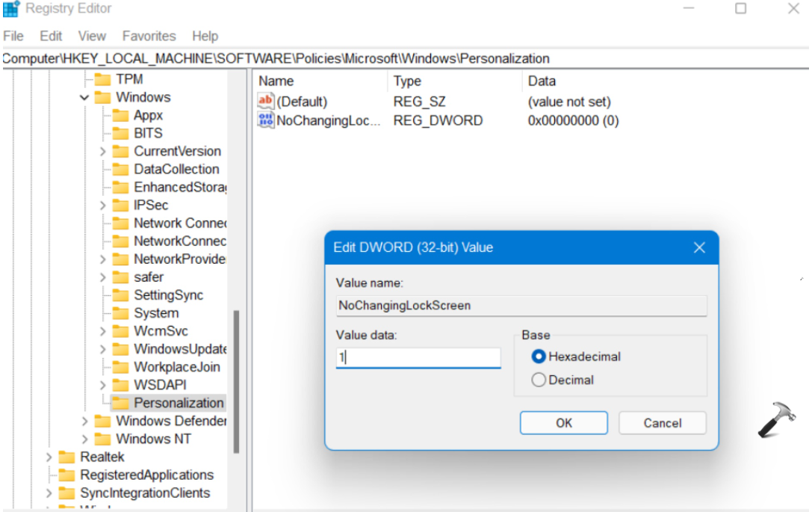
Task: Click the NoChangingLockScreen DWORD value icon
Action: click(x=265, y=120)
